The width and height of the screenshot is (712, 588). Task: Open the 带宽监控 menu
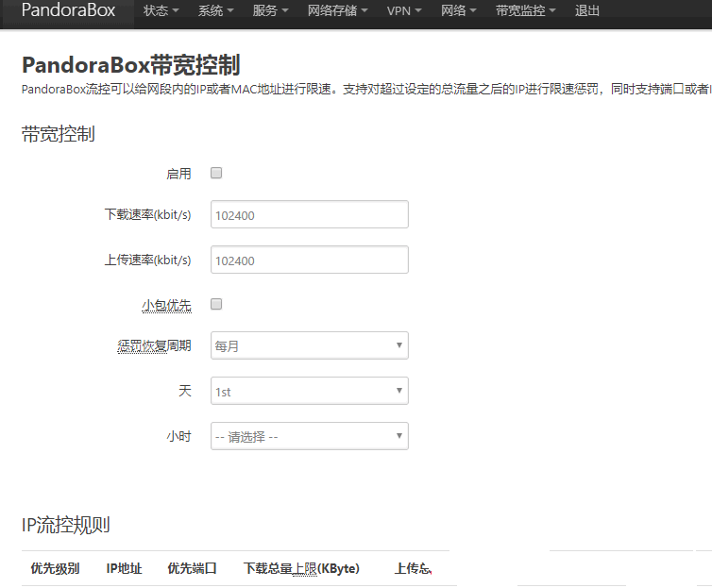(526, 11)
